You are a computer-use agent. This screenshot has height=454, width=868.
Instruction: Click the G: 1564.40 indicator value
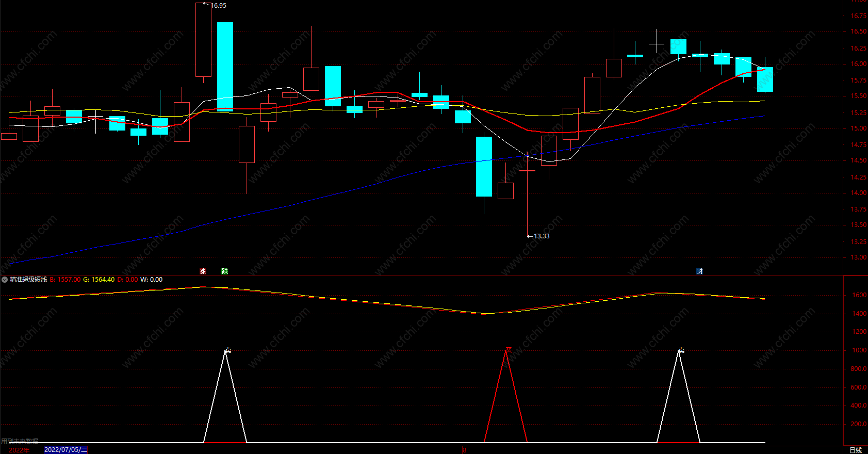(x=99, y=280)
